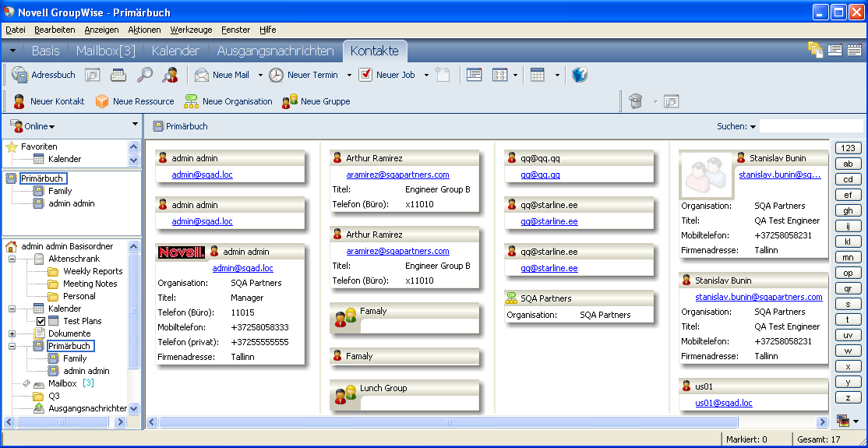868x448 pixels.
Task: Switch to the Mailbox[3] tab
Action: coord(106,51)
